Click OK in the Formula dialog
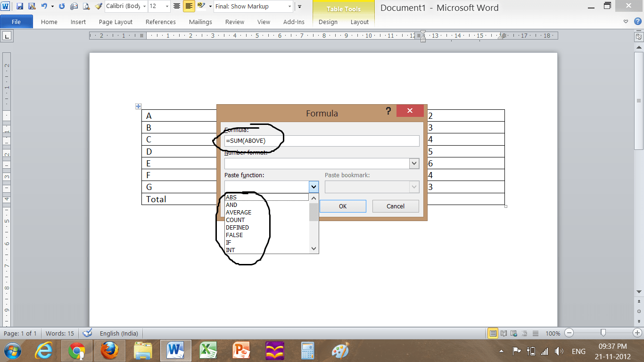644x362 pixels. tap(343, 206)
